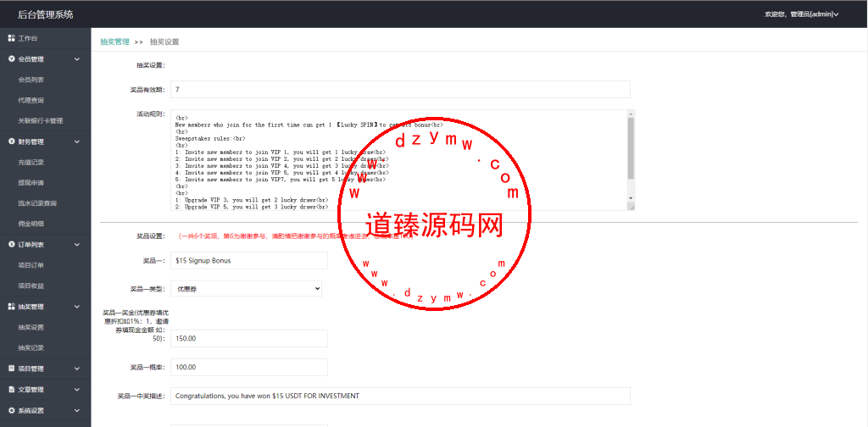The height and width of the screenshot is (427, 868).
Task: Collapse the 财务管理 menu chevron
Action: pyautogui.click(x=77, y=141)
